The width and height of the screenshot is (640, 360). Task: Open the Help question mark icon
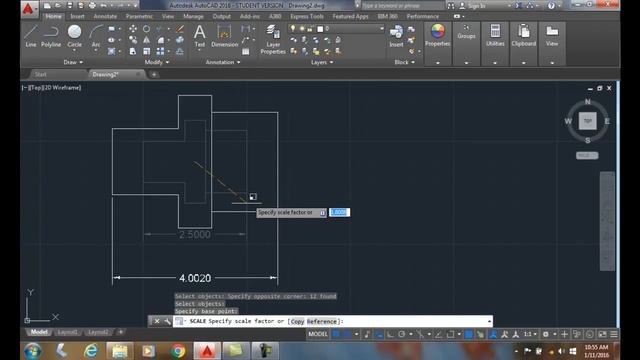551,5
